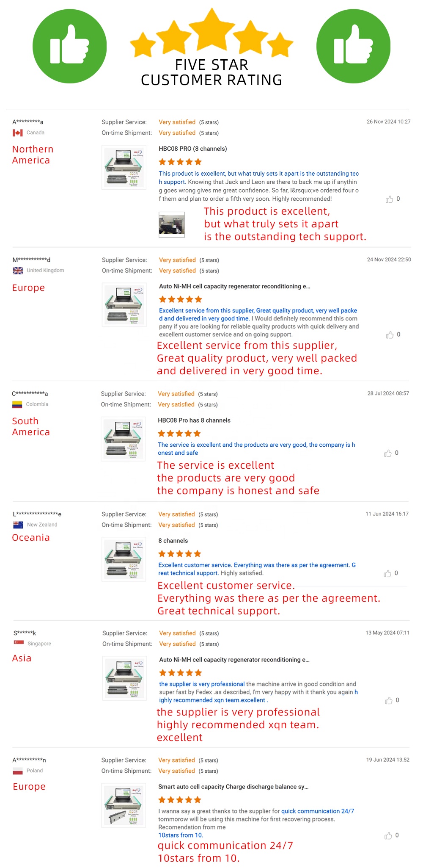The image size is (423, 868).
Task: Click the left green thumbs-up badge
Action: [x=70, y=46]
